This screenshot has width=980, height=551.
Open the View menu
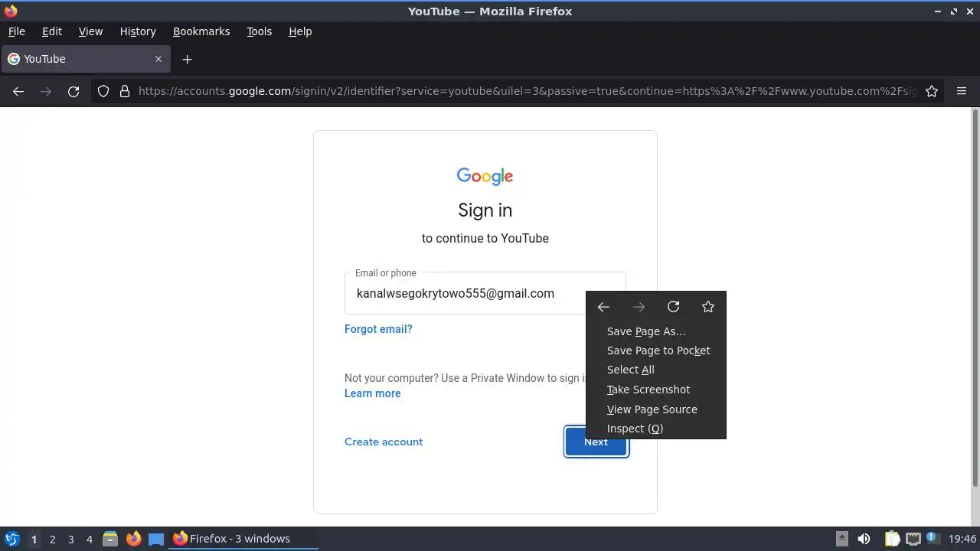point(90,31)
